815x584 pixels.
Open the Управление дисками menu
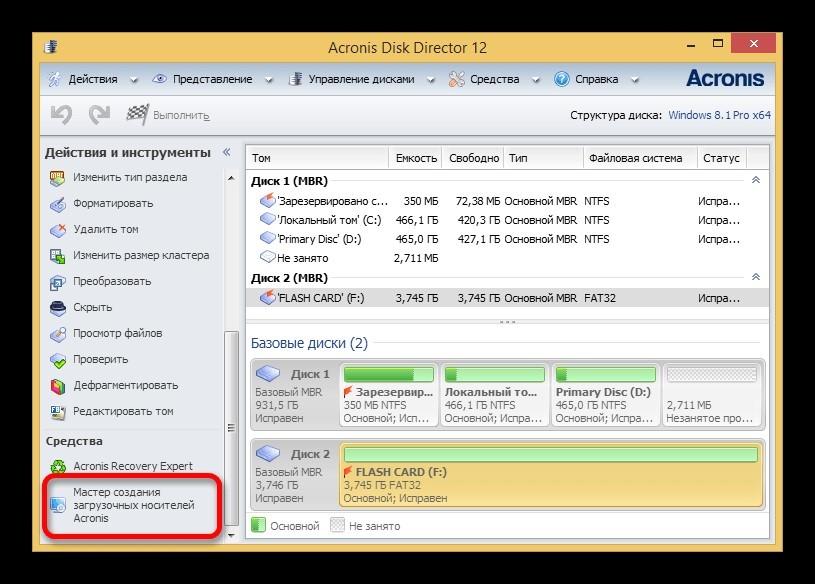[361, 79]
